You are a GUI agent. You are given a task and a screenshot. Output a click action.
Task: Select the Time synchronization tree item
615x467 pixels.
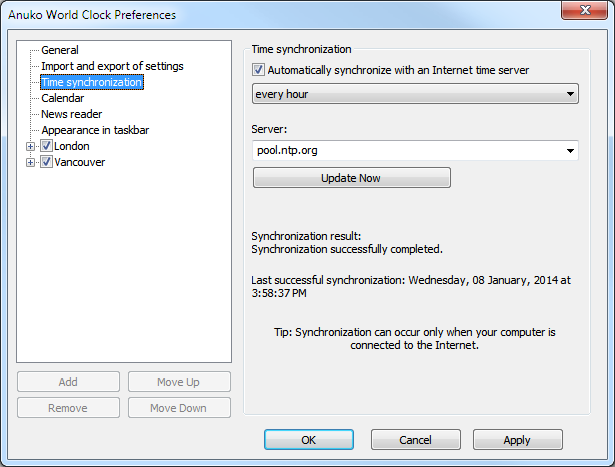[x=91, y=82]
